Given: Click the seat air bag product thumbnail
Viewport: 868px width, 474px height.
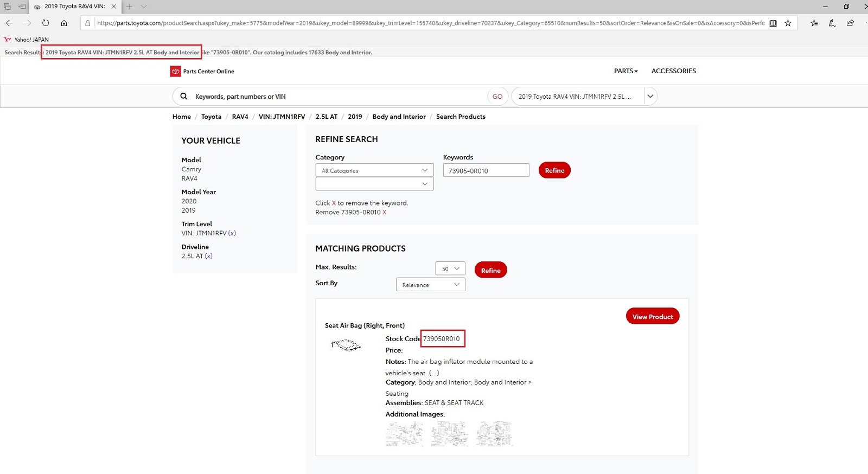Looking at the screenshot, I should (346, 345).
